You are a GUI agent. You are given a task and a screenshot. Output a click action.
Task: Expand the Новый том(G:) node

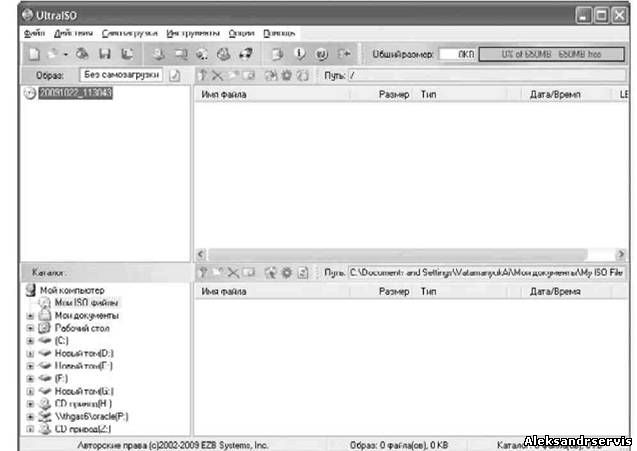tap(30, 391)
